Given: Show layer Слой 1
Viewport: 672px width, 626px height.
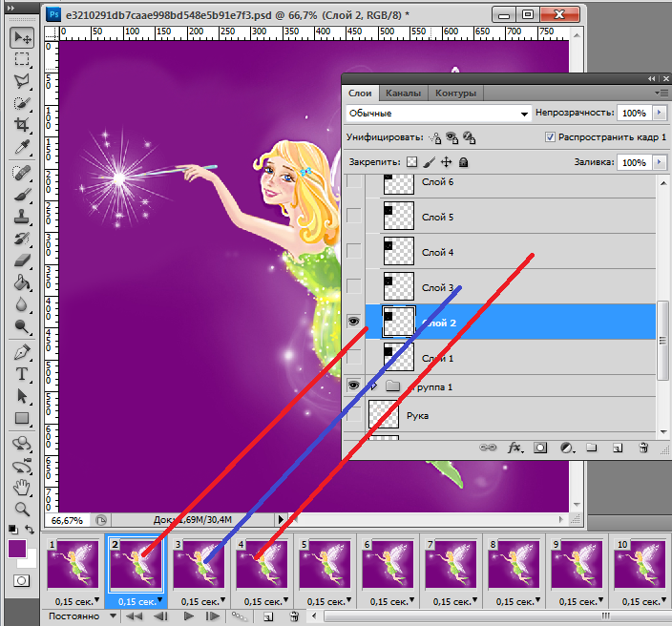Looking at the screenshot, I should 353,357.
